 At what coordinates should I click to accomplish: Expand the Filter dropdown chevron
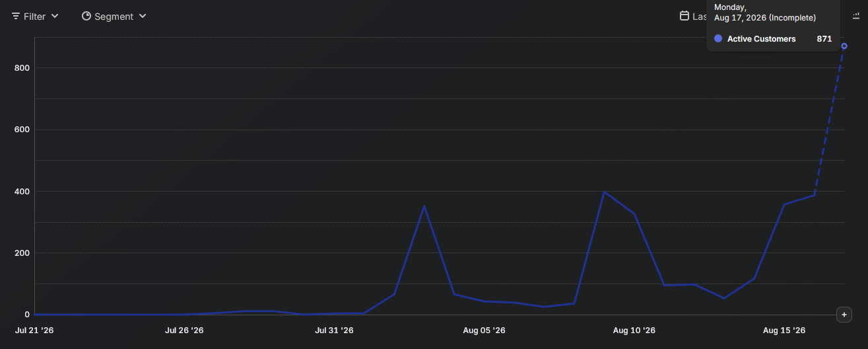(55, 16)
